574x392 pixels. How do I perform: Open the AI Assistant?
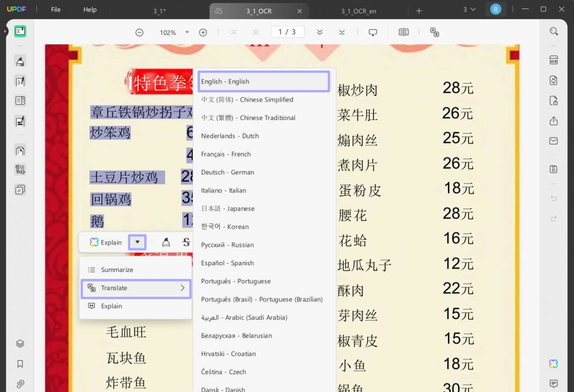[553, 364]
